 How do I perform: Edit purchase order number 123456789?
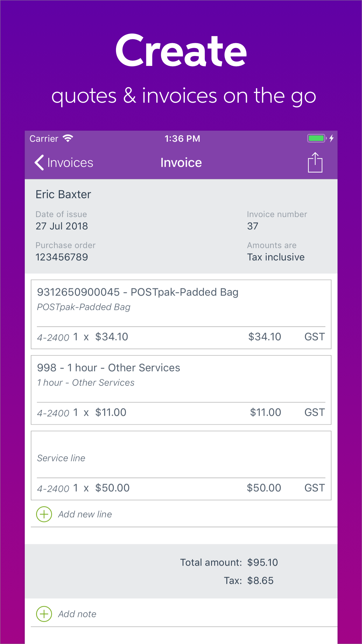pos(62,257)
